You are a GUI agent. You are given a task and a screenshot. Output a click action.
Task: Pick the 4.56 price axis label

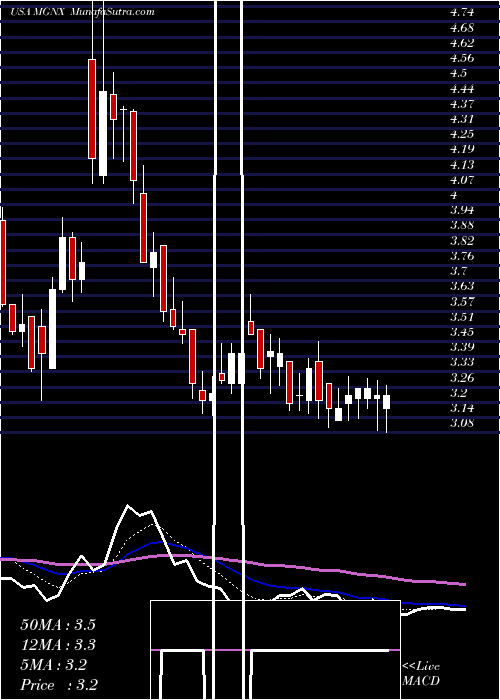click(x=462, y=58)
